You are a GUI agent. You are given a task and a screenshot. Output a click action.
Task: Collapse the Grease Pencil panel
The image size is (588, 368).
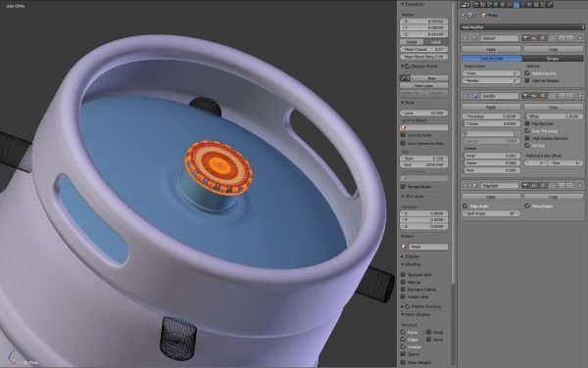[x=403, y=66]
